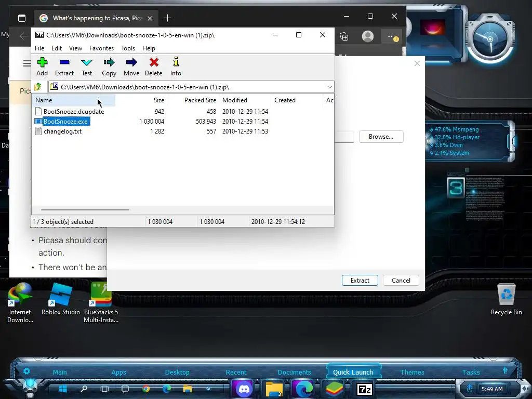Switch to Documents tab in dock

pyautogui.click(x=294, y=372)
